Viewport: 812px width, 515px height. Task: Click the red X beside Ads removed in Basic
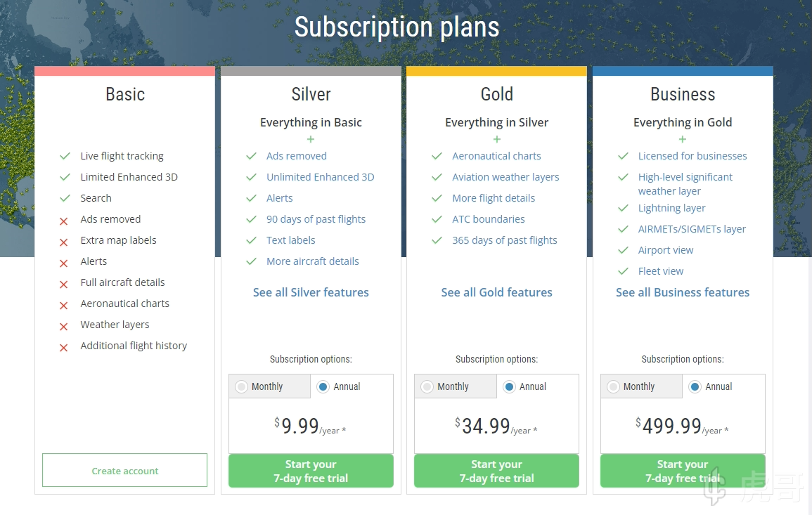tap(64, 221)
